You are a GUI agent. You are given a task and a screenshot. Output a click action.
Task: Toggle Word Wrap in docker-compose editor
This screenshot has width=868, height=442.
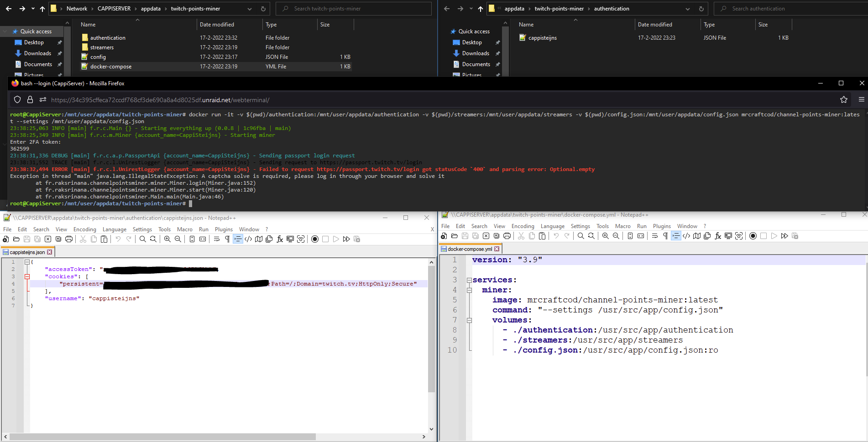click(x=654, y=236)
